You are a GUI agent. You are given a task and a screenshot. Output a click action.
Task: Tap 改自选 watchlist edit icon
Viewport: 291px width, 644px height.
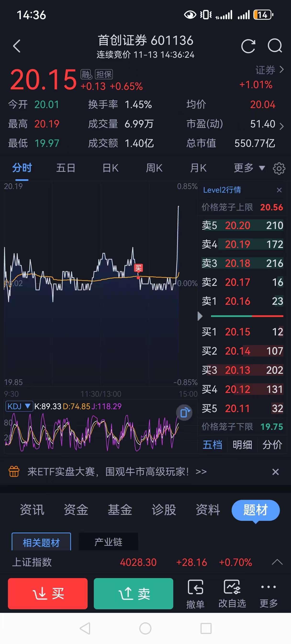coord(232,594)
